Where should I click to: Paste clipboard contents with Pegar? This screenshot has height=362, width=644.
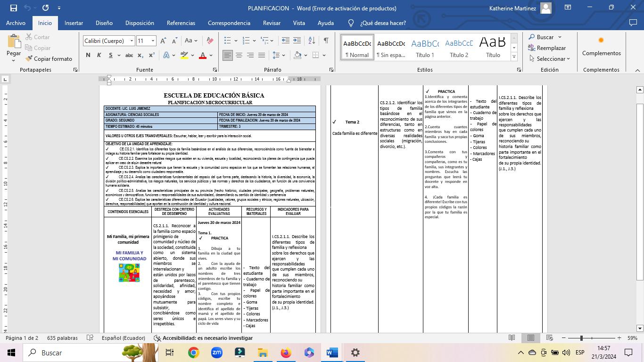(x=13, y=48)
